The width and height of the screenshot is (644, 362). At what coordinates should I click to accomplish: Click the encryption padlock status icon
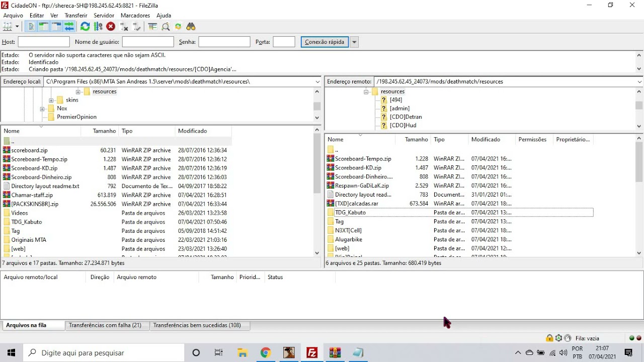[549, 338]
